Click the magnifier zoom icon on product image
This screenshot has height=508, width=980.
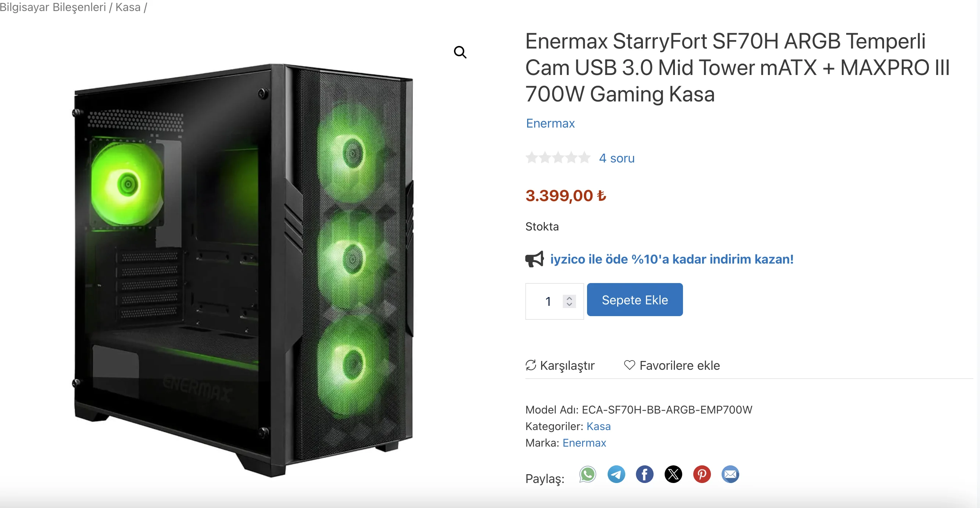460,52
